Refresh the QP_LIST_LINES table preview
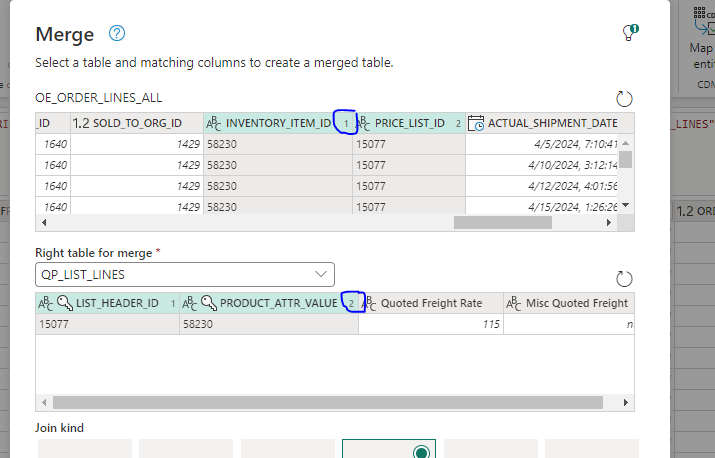The height and width of the screenshot is (458, 715). click(624, 279)
